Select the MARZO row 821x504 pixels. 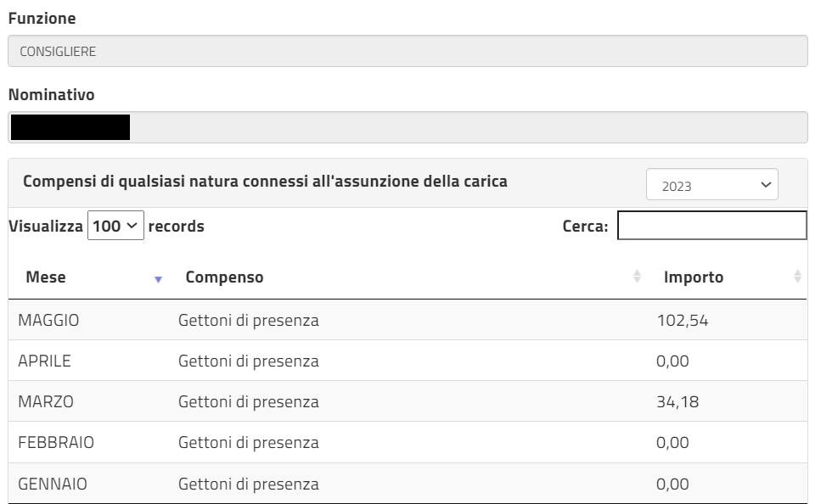(408, 401)
